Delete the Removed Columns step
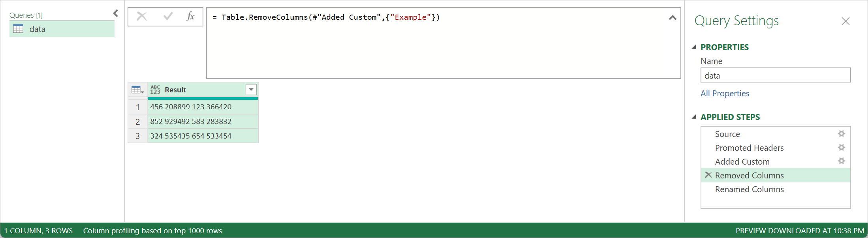Image resolution: width=868 pixels, height=238 pixels. coord(708,175)
